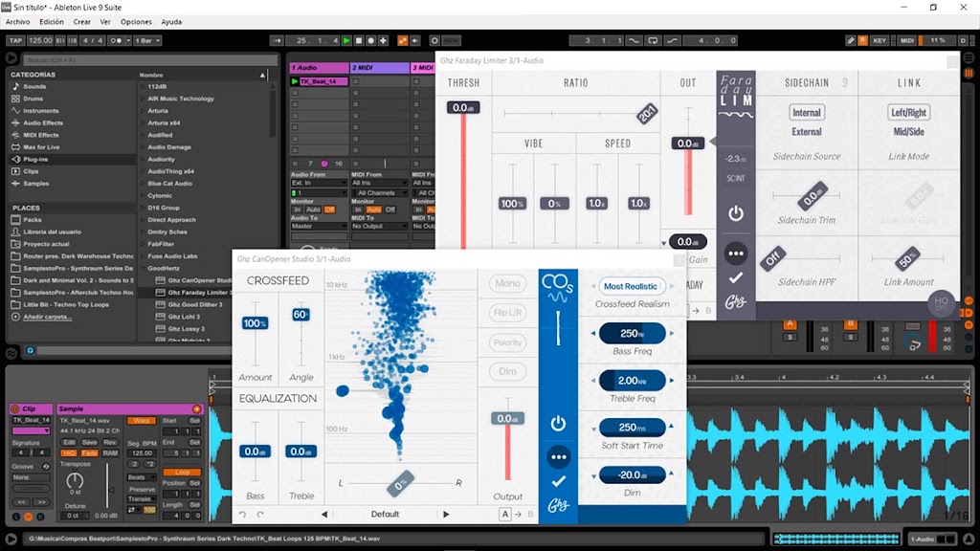Click the Faraday Limiter threshold slider handle
Image resolution: width=980 pixels, height=551 pixels.
point(463,107)
